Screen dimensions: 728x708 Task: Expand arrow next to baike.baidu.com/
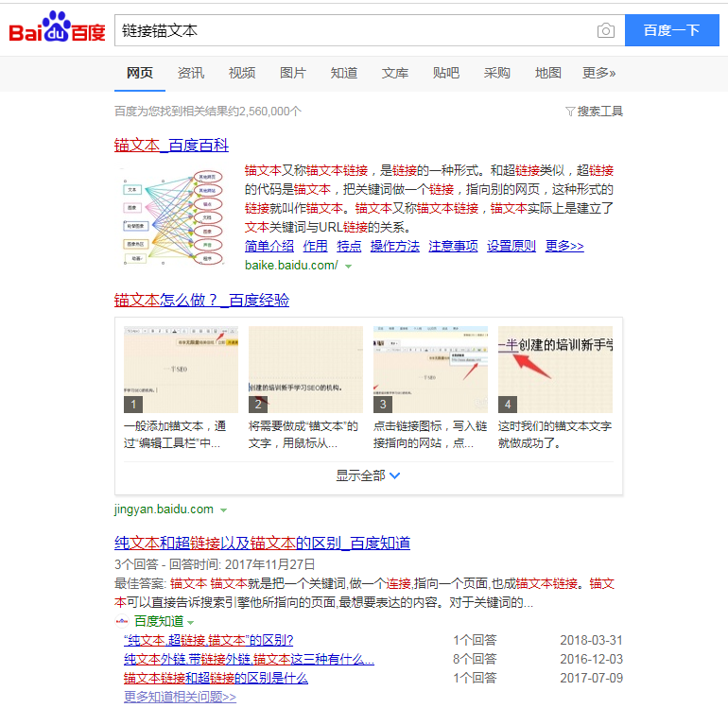click(348, 267)
